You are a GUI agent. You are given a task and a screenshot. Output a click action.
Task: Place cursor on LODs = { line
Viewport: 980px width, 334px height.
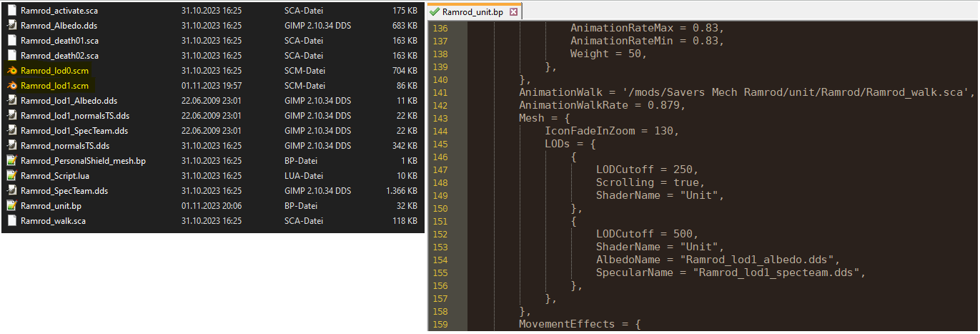coord(570,144)
